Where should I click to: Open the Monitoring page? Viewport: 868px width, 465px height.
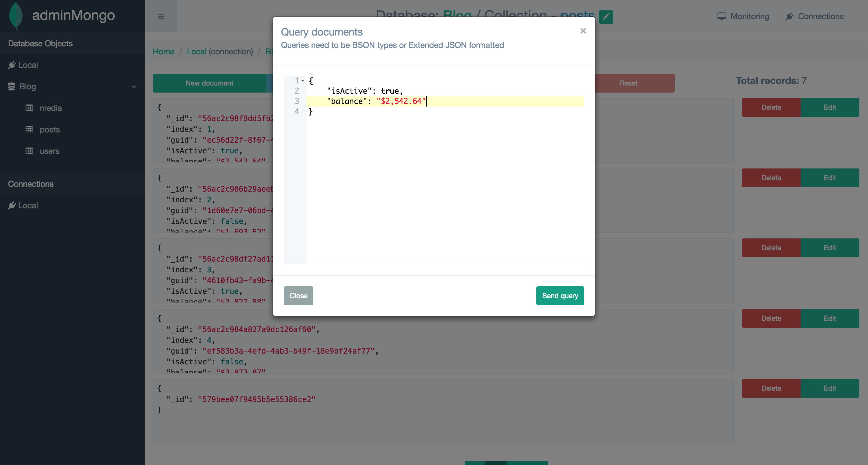(743, 16)
